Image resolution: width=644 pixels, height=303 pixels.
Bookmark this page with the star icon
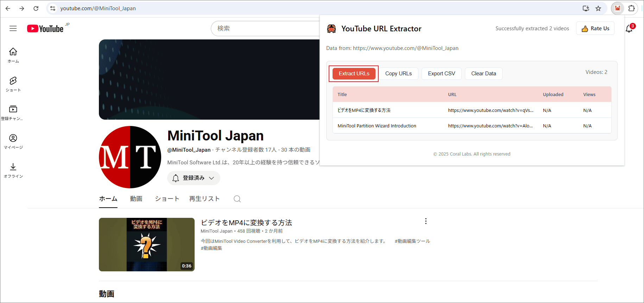pyautogui.click(x=598, y=8)
